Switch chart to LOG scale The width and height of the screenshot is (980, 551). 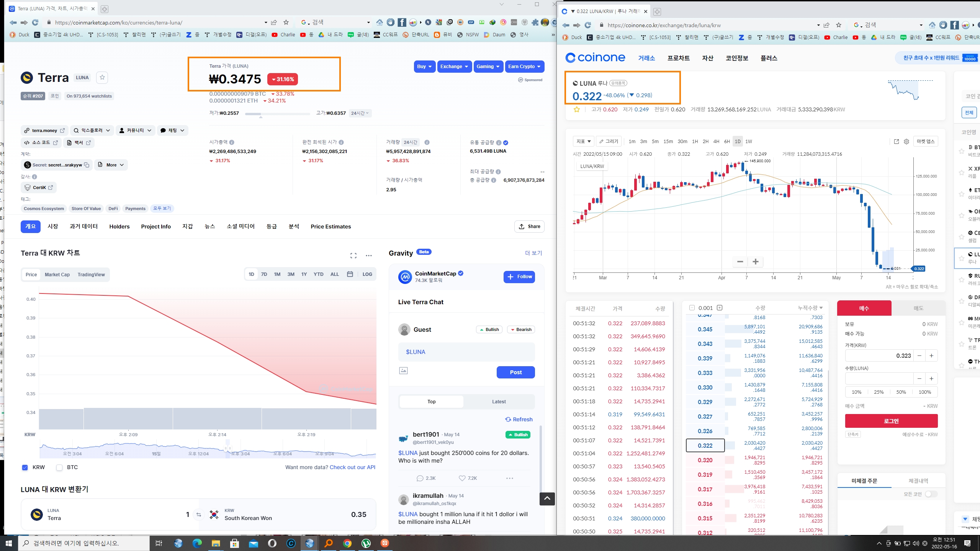(367, 274)
